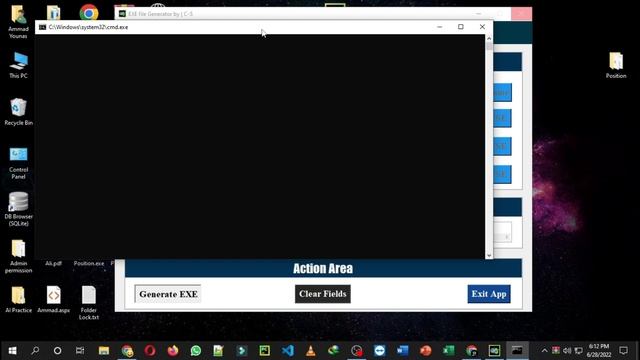Open taskbar Search magnifier
This screenshot has height=360, width=640.
pos(35,351)
